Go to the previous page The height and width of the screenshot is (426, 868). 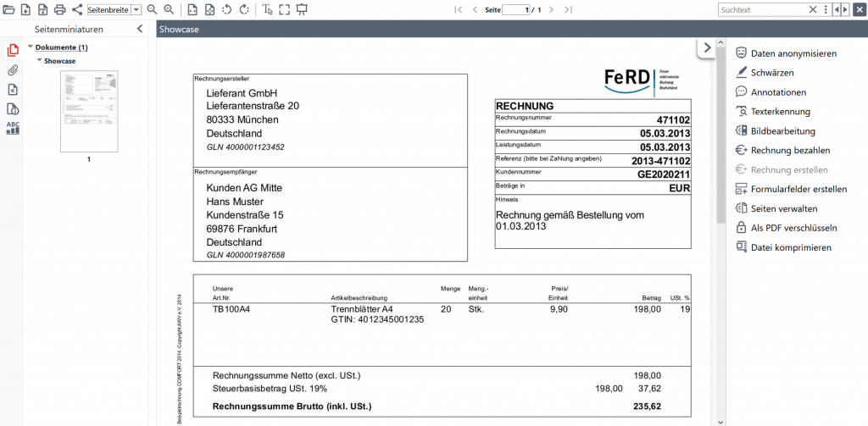point(475,9)
